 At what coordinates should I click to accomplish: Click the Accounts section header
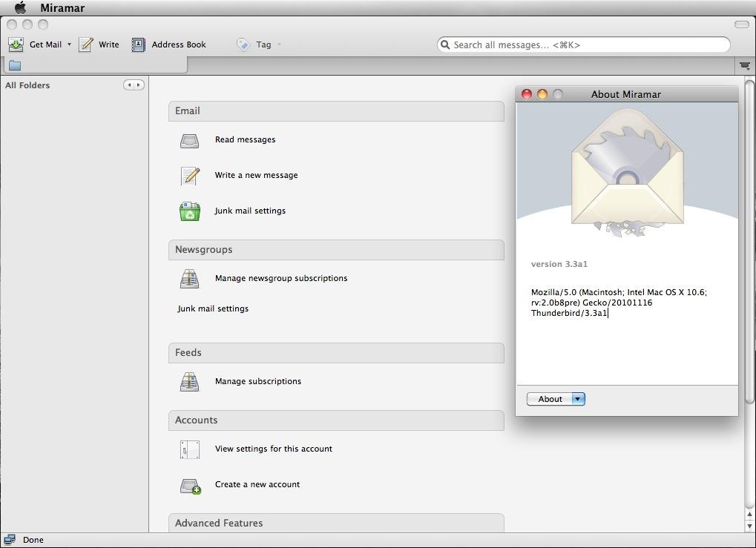click(336, 420)
